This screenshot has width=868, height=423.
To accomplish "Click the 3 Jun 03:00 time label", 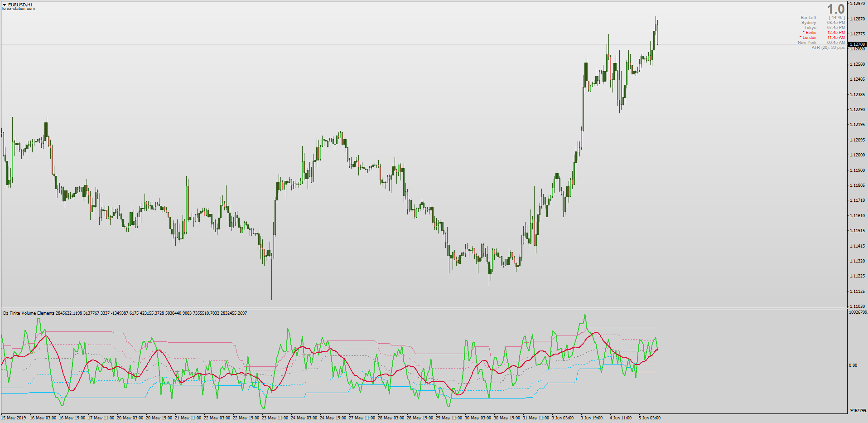I will pos(563,418).
